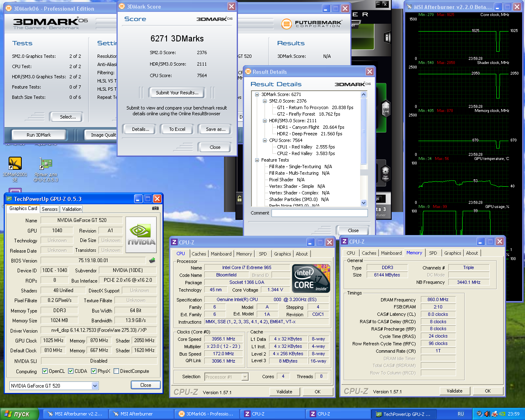This screenshot has height=420, width=525.
Task: Open the Graphics tab in right CPU-Z
Action: pyautogui.click(x=453, y=253)
